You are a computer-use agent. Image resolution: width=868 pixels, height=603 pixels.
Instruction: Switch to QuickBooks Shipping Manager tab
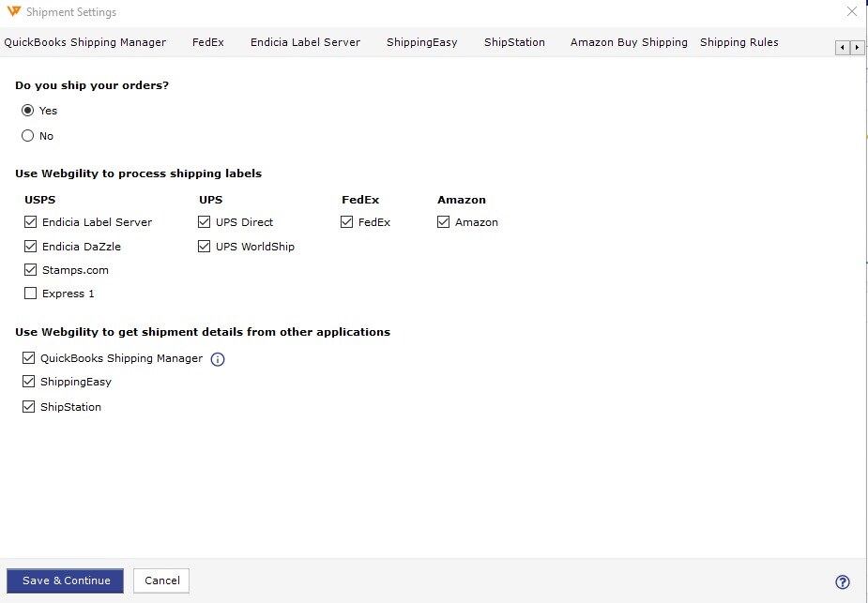85,42
